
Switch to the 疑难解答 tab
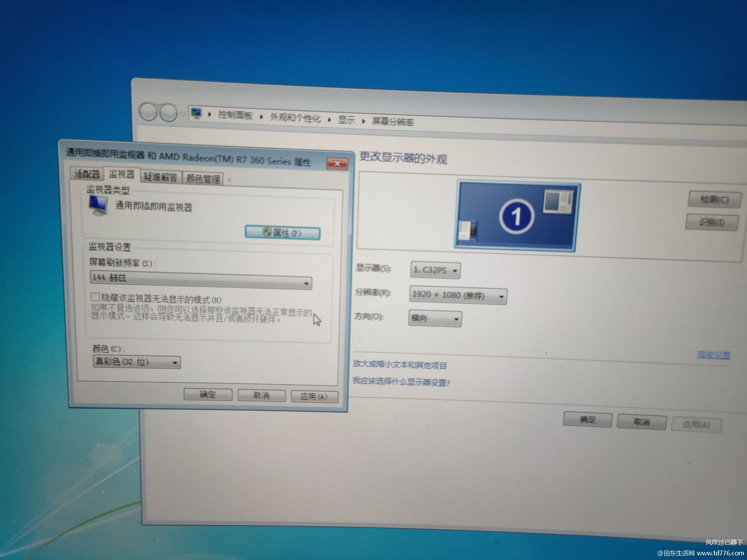tap(160, 177)
